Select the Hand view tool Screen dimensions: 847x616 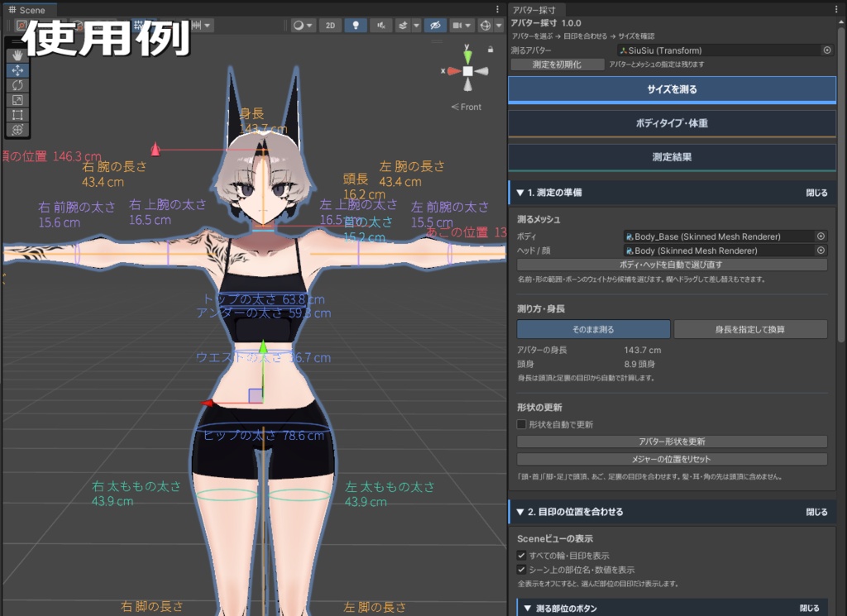(x=17, y=55)
